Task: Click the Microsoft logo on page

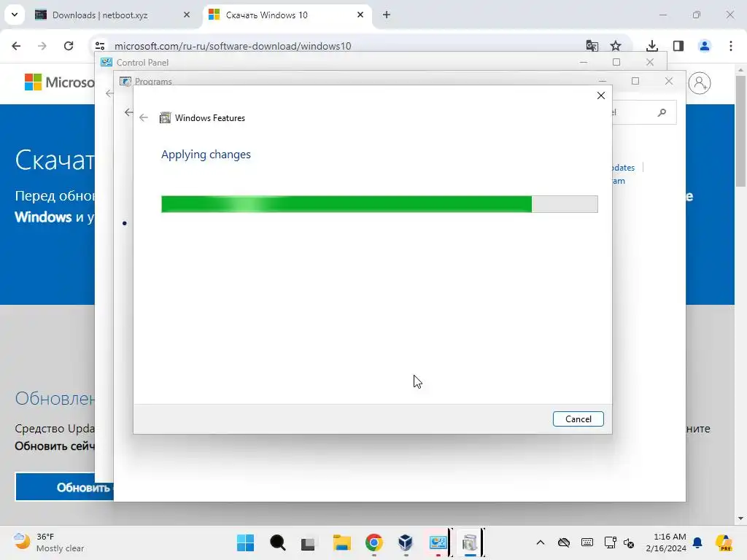Action: tap(60, 82)
